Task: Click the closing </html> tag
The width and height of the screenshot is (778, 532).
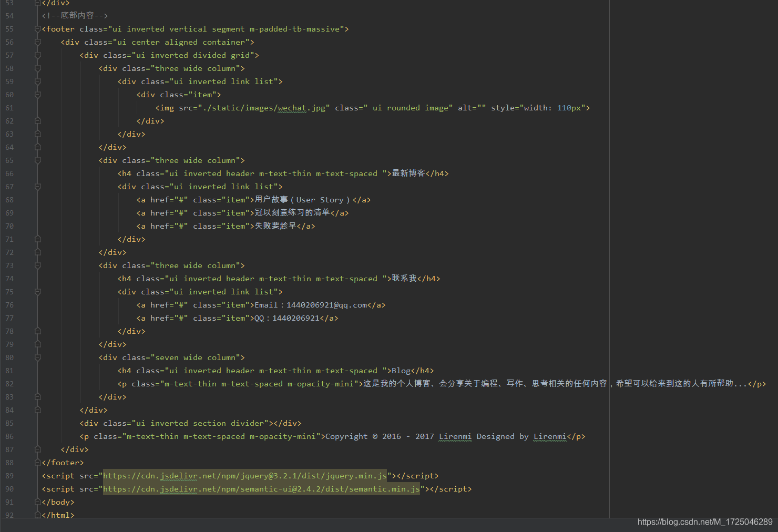Action: (x=58, y=515)
